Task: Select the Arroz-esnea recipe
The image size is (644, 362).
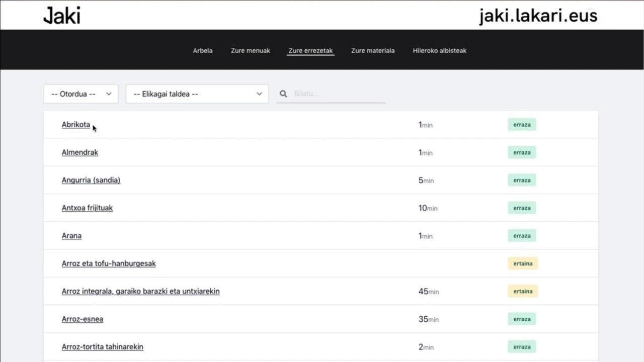Action: coord(83,319)
